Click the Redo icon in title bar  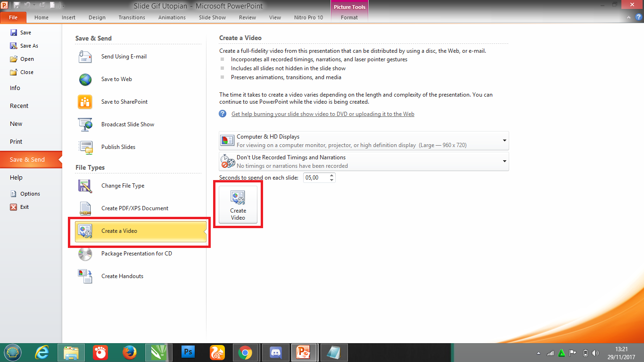pos(41,6)
